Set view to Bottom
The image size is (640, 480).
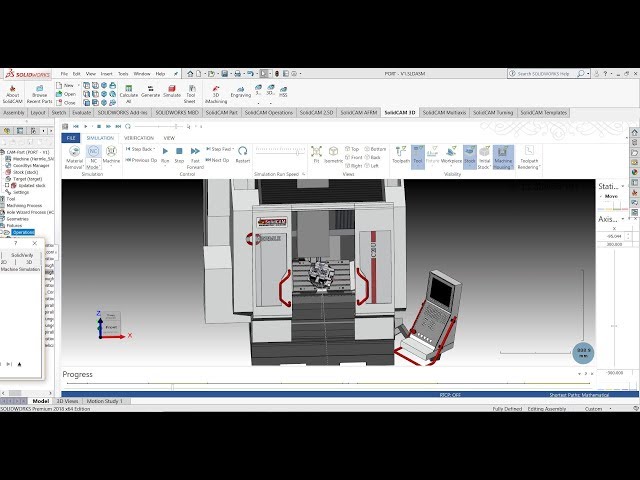click(375, 149)
